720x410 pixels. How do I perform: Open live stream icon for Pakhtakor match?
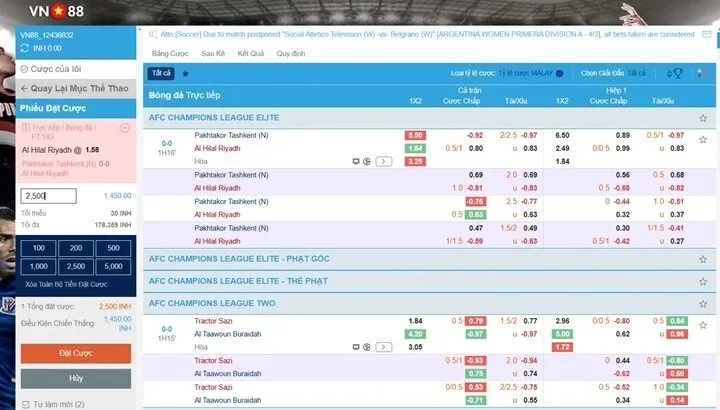coord(355,161)
